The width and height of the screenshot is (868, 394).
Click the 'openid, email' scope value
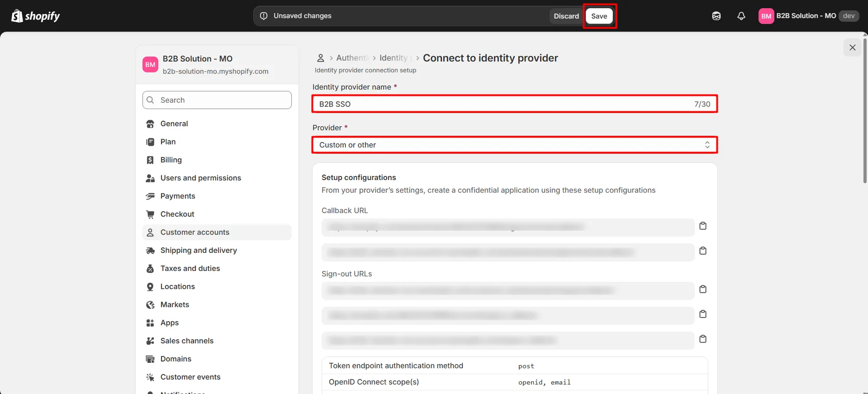coord(545,382)
